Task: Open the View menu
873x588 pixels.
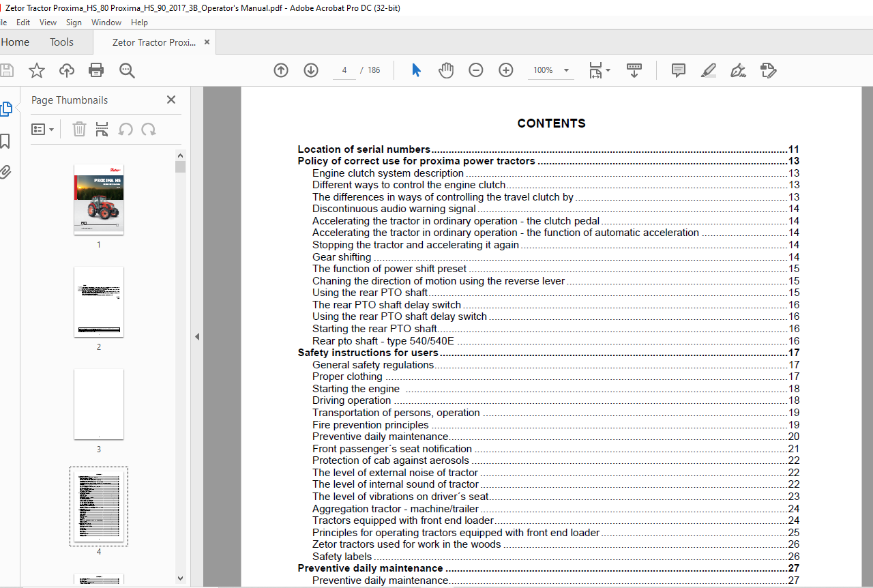Action: click(48, 23)
